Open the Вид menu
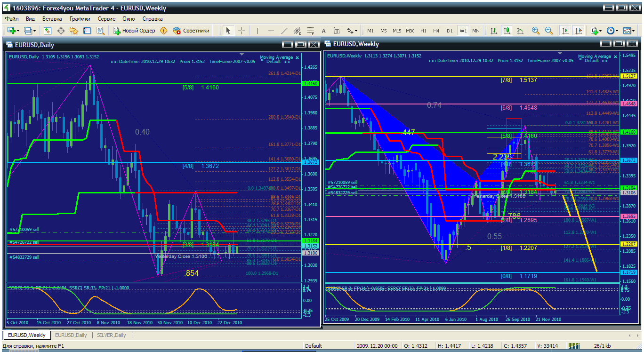The width and height of the screenshot is (644, 352). click(x=30, y=19)
